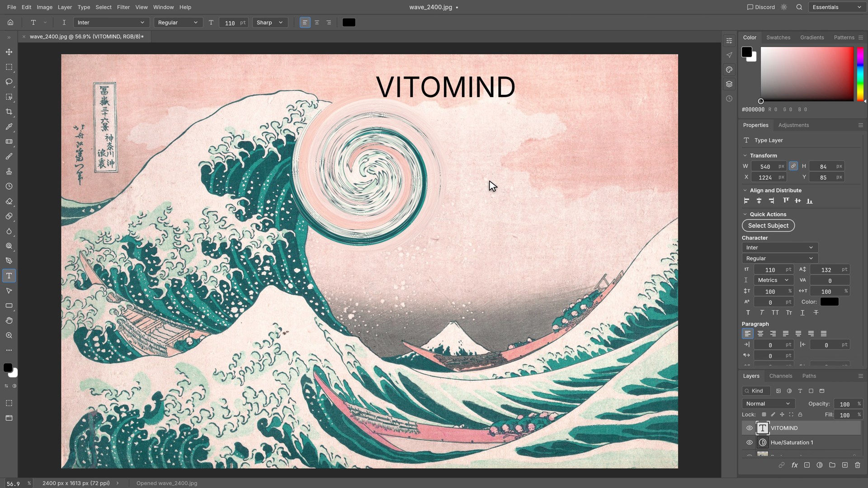Switch to the Channels tab
868x488 pixels.
pos(781,376)
